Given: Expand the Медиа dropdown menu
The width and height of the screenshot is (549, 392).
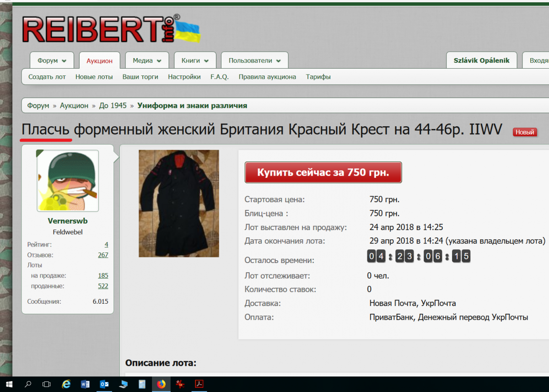Looking at the screenshot, I should [x=147, y=61].
